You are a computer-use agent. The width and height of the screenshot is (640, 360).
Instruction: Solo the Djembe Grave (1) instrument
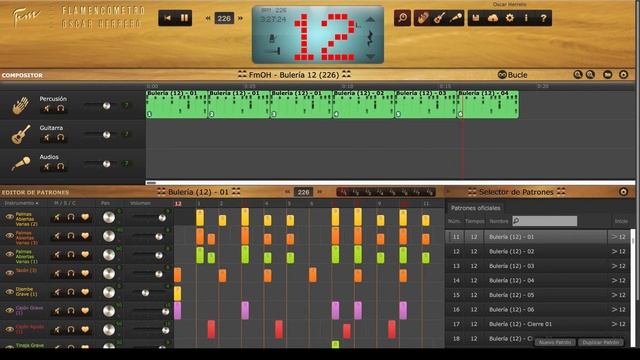(x=71, y=292)
